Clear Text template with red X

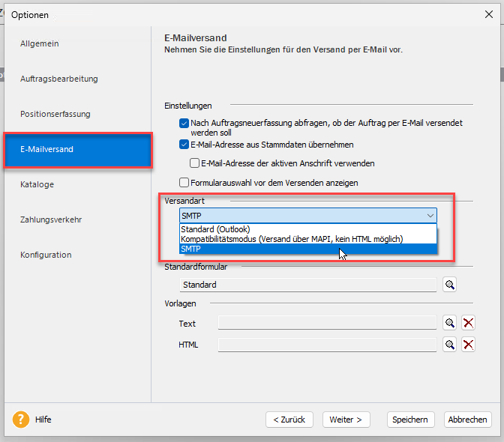point(468,323)
